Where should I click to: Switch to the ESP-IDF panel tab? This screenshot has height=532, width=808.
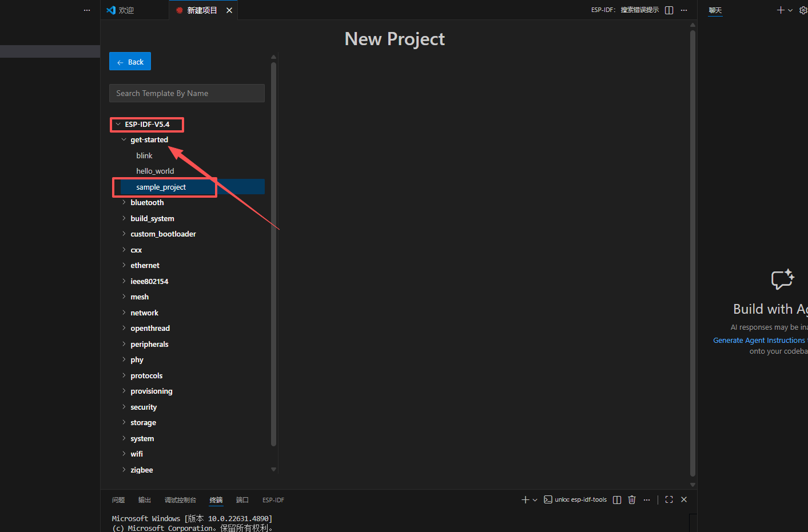point(273,500)
